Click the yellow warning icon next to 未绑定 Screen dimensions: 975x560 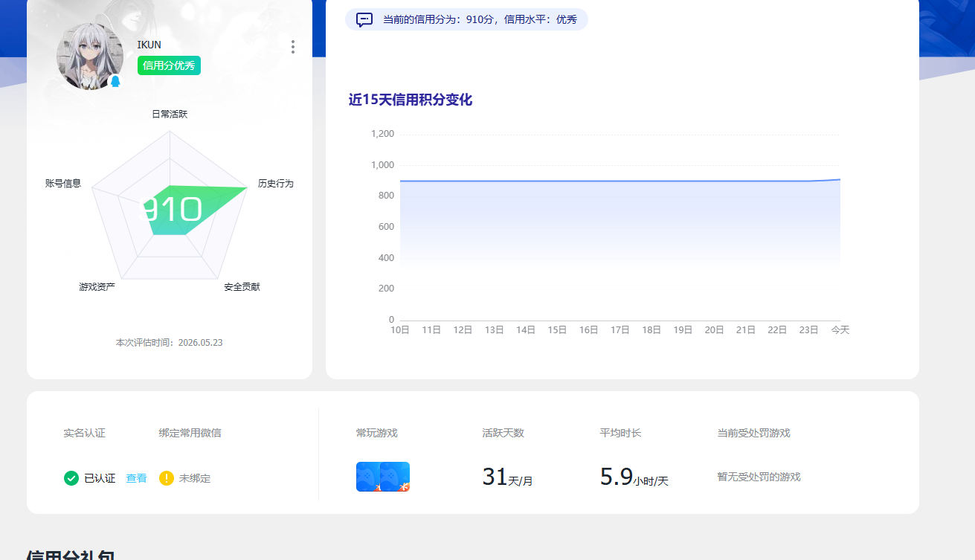[167, 478]
